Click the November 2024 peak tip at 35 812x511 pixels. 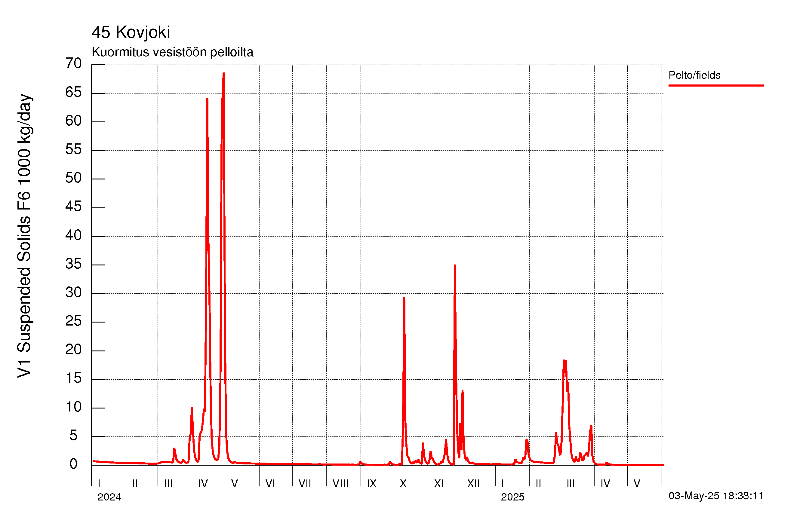click(455, 265)
